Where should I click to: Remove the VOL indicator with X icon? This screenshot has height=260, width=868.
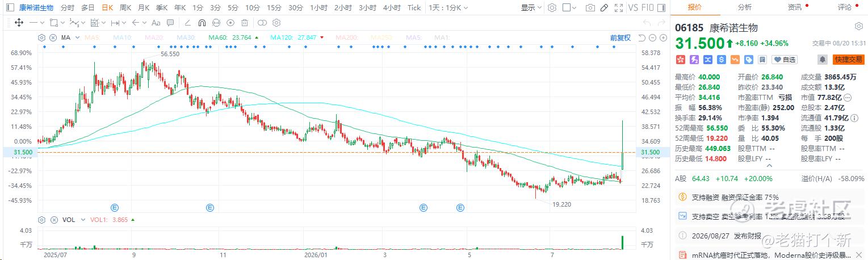pyautogui.click(x=54, y=219)
